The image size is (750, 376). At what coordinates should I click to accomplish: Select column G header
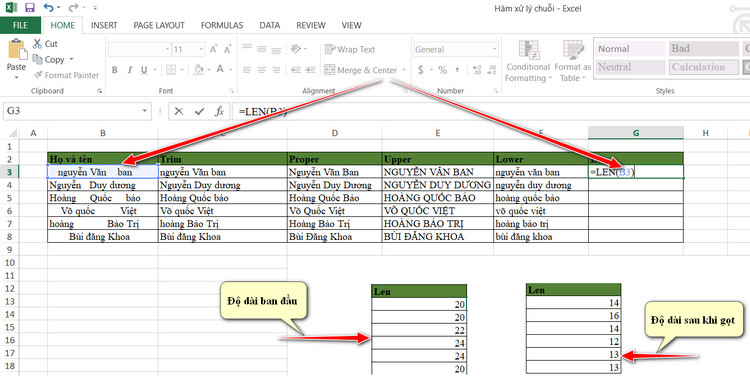(x=636, y=133)
